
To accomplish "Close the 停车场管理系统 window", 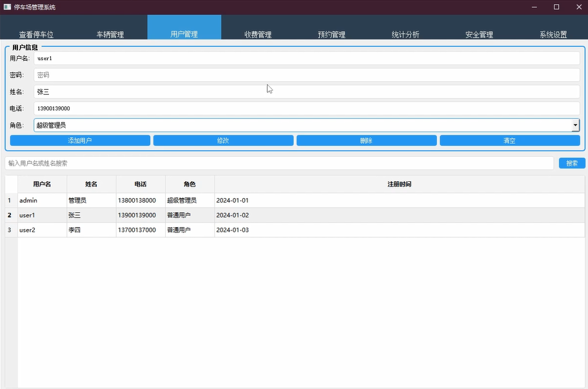I will [578, 7].
